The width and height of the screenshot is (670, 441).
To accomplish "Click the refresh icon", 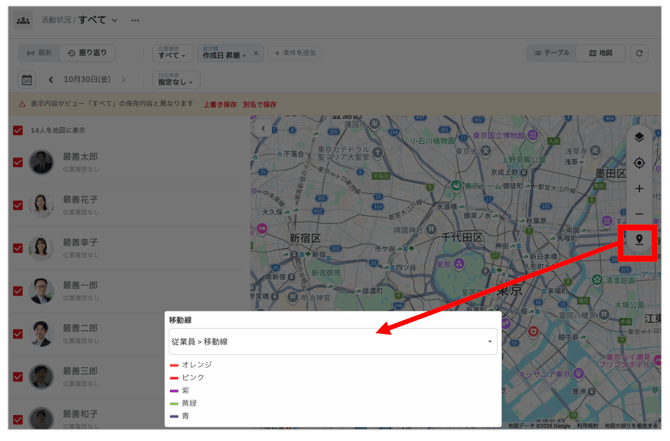I will coord(639,53).
